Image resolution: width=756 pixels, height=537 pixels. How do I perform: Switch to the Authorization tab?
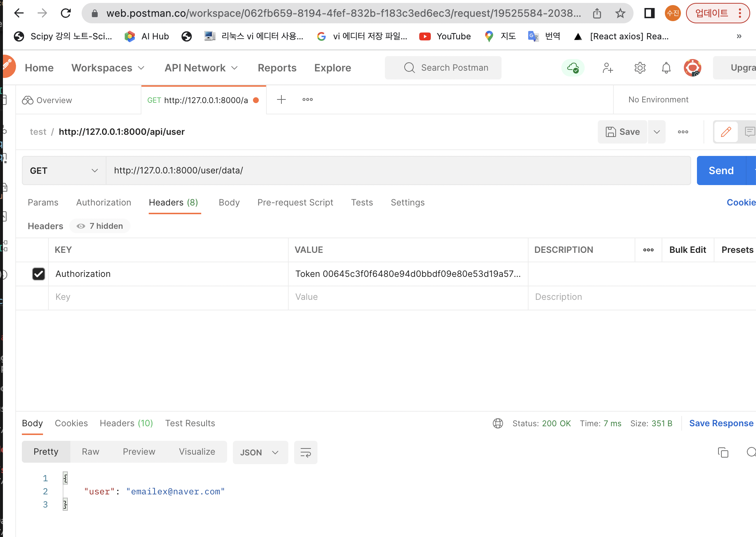point(104,203)
